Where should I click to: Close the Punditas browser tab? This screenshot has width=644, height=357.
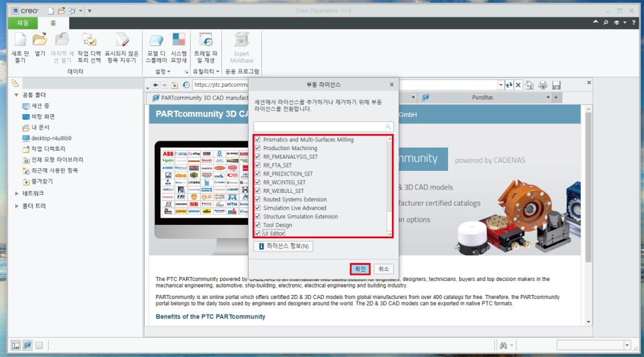[548, 97]
